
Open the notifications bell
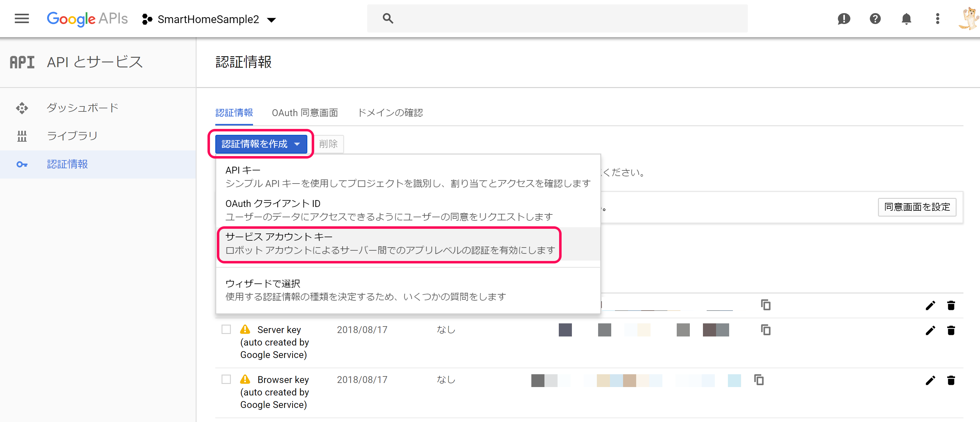[x=906, y=19]
